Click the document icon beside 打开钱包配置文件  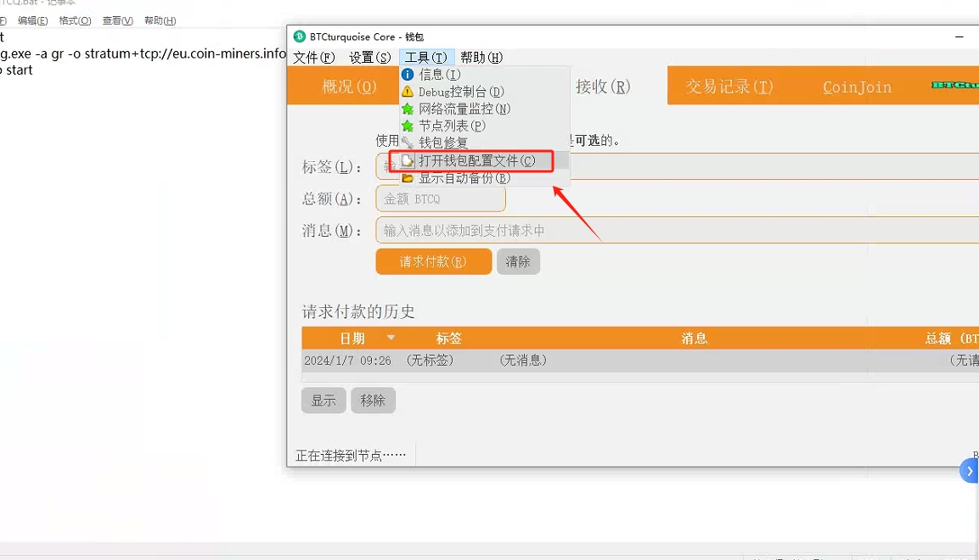tap(408, 161)
